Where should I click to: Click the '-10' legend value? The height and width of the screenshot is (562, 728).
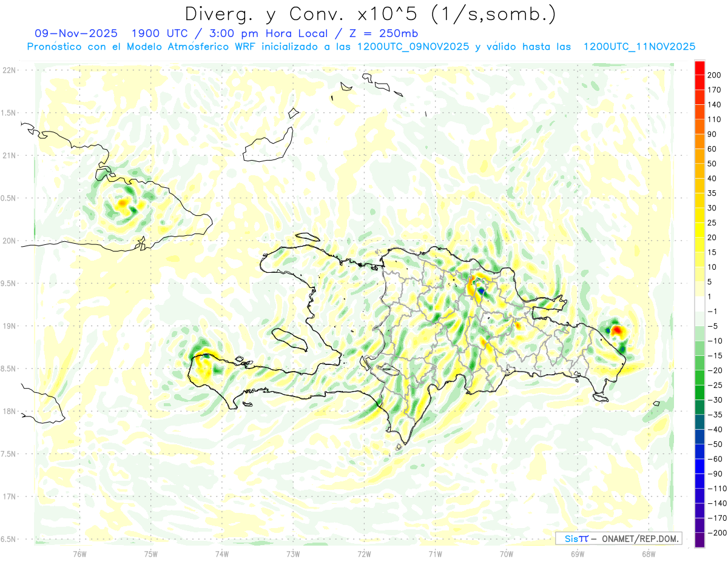[x=714, y=341]
